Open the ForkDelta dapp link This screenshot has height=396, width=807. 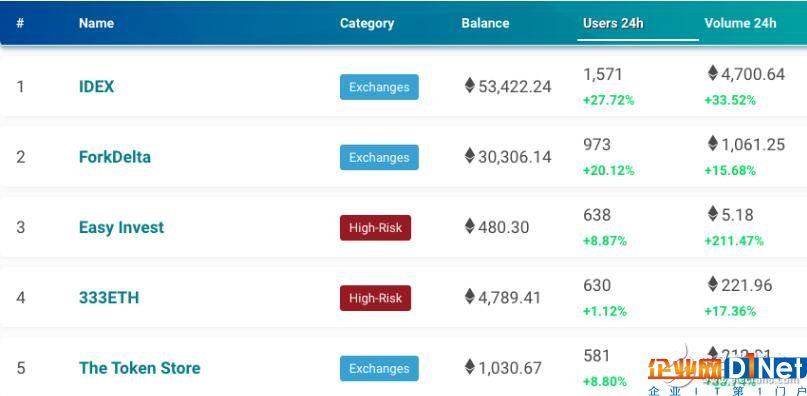(115, 157)
